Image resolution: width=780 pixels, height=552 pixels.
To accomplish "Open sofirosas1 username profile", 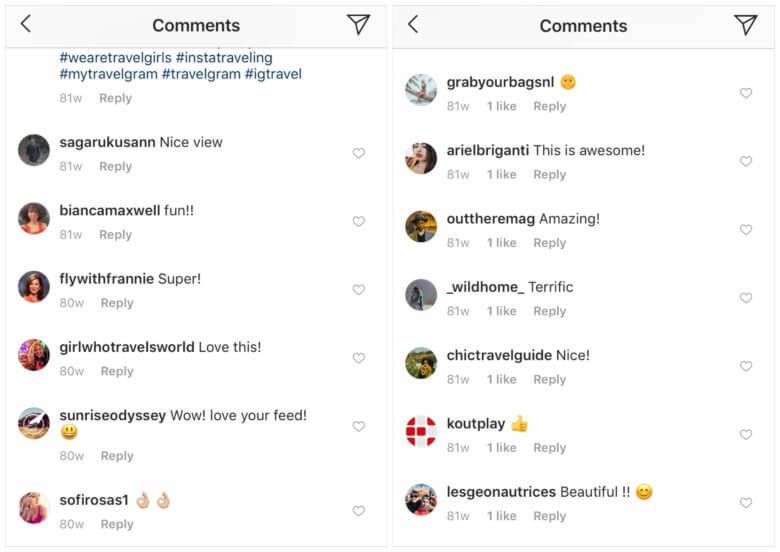I will click(94, 499).
